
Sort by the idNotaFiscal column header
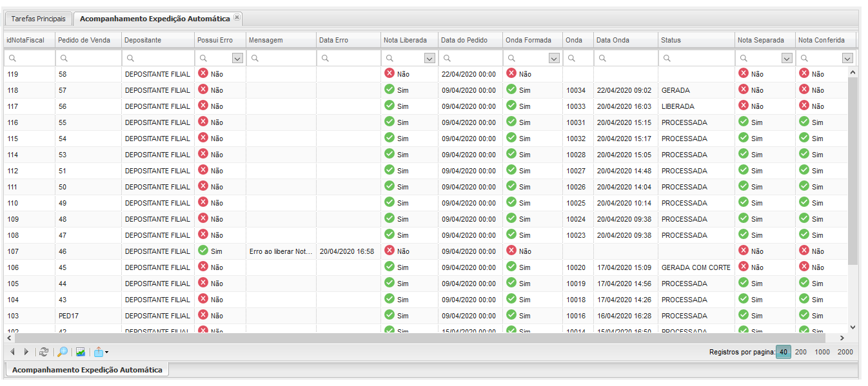[29, 40]
